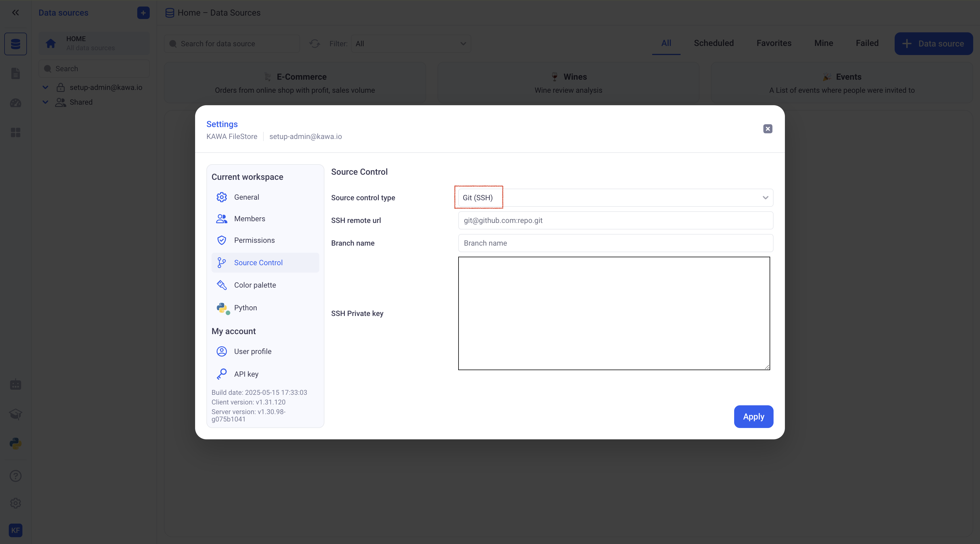Click the refresh icon next to Filter
Screen dimensions: 980x544
pos(315,44)
